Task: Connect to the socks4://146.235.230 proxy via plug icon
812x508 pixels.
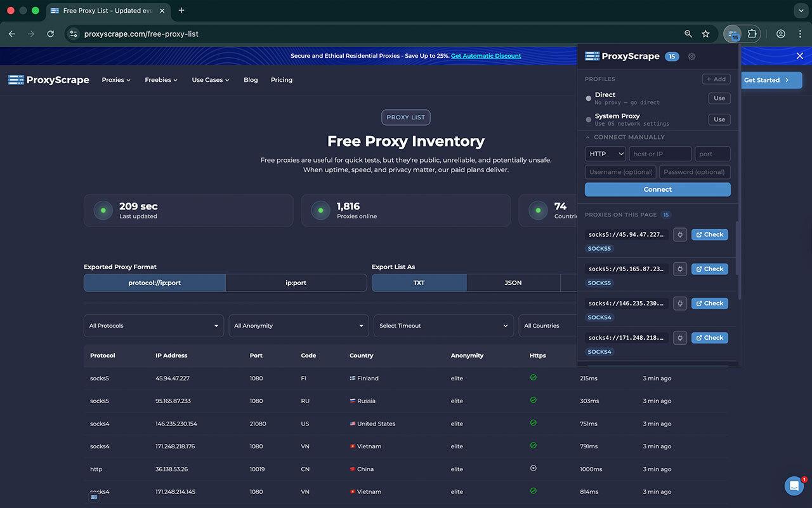Action: coord(679,304)
